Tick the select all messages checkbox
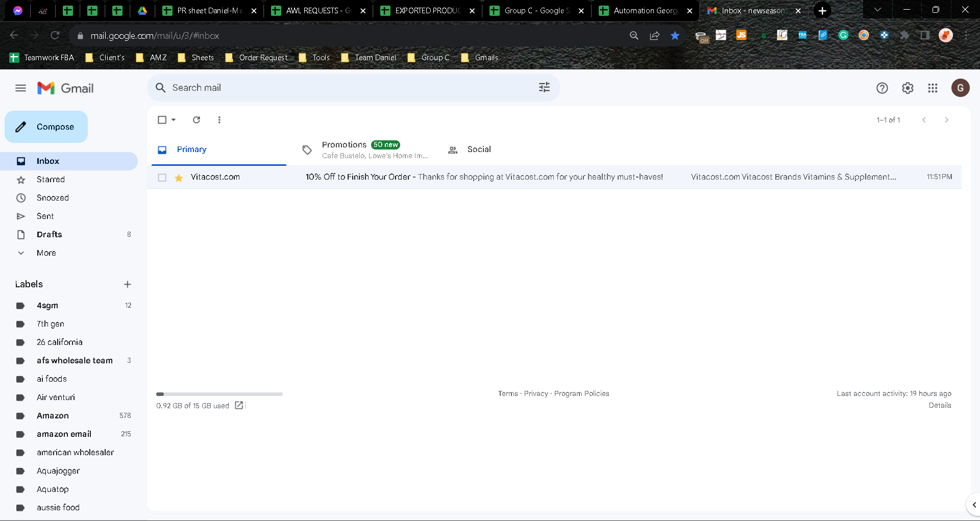 pyautogui.click(x=162, y=120)
